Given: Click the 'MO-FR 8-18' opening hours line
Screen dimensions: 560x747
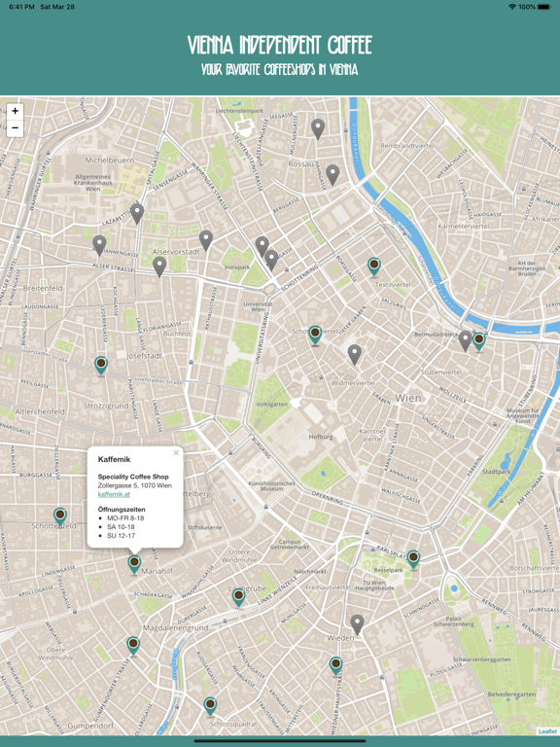Looking at the screenshot, I should click(x=125, y=517).
